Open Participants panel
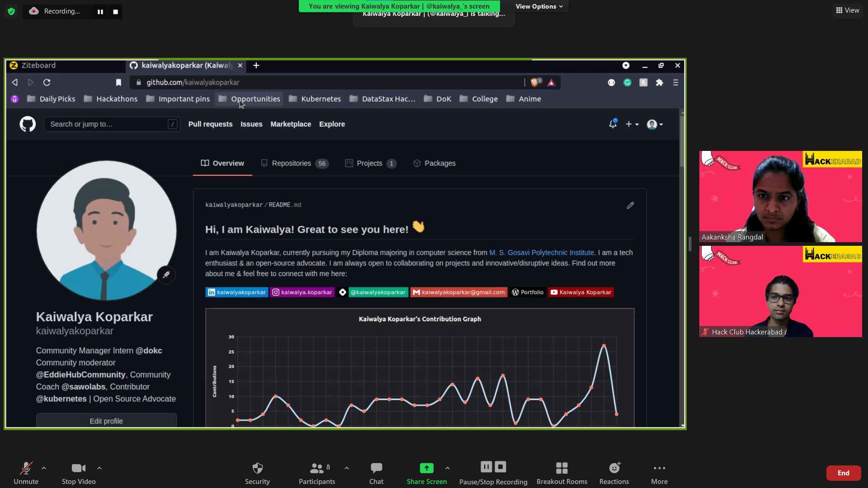 [x=317, y=473]
